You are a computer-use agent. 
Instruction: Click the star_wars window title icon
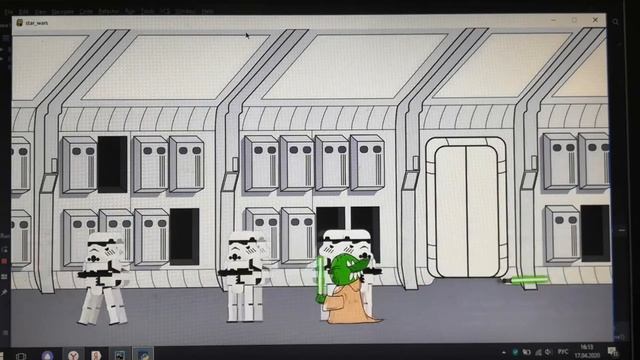click(19, 22)
